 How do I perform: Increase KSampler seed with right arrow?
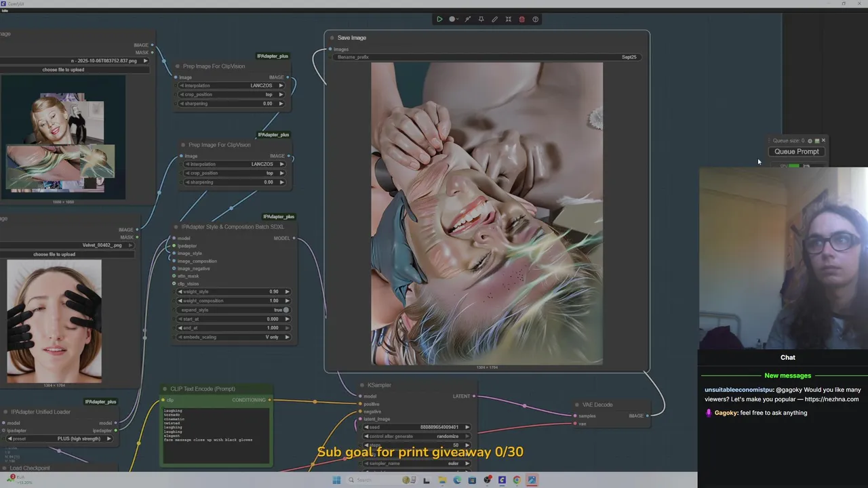(467, 427)
